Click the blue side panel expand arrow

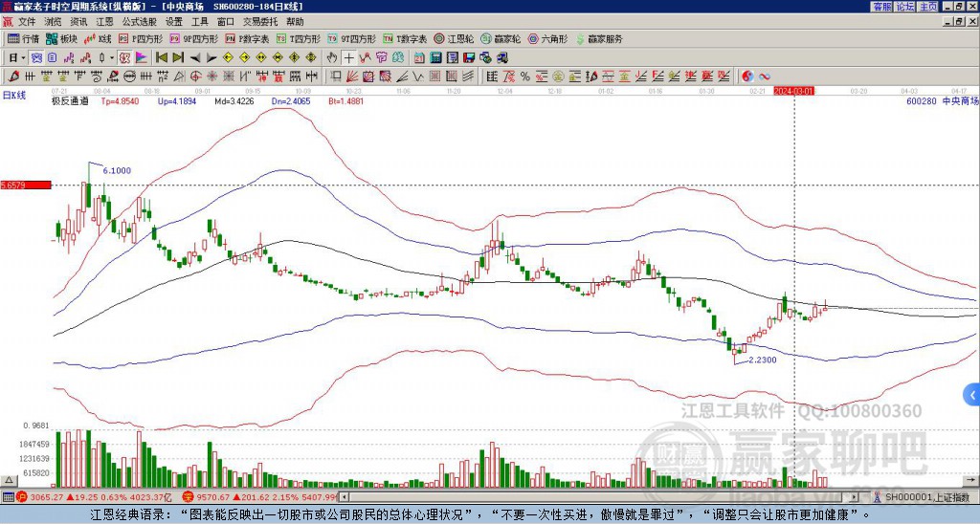pos(972,395)
